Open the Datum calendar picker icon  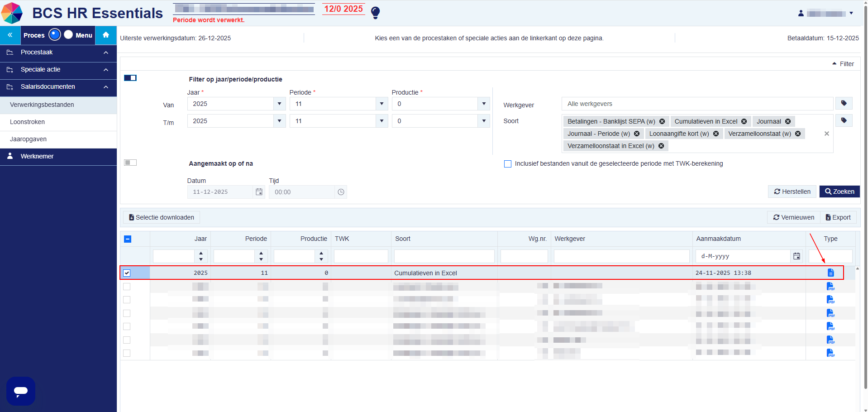[259, 192]
